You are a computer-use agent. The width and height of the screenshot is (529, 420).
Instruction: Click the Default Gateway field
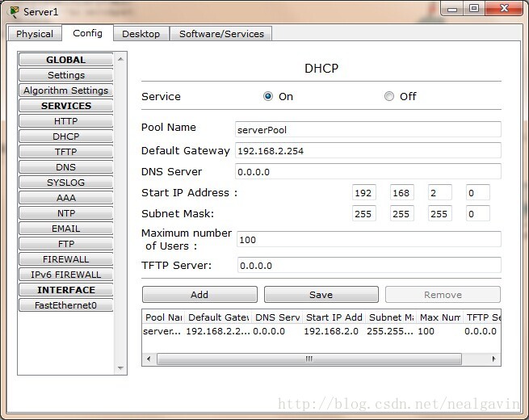coord(367,150)
